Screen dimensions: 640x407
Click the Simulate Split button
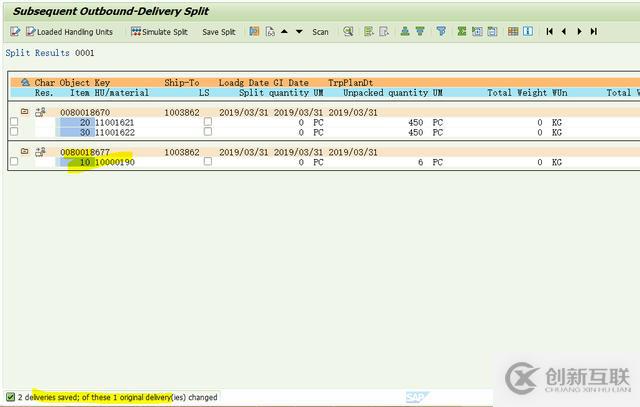[x=159, y=31]
